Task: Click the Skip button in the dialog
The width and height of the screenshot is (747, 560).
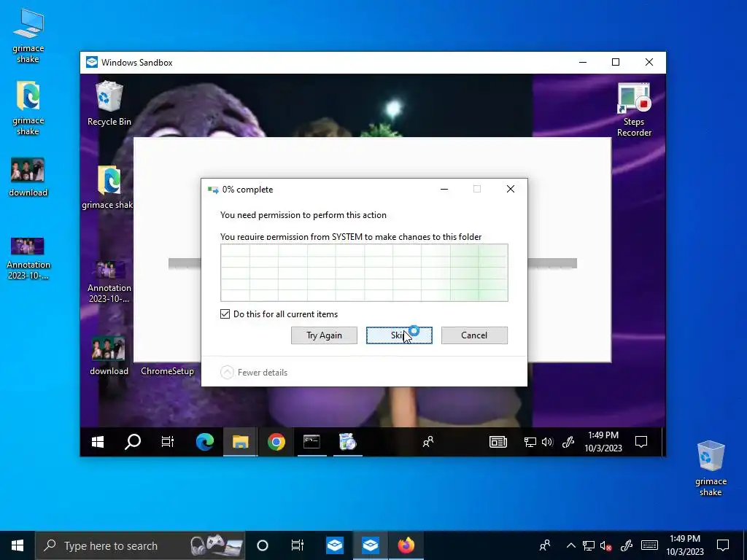Action: pyautogui.click(x=399, y=335)
